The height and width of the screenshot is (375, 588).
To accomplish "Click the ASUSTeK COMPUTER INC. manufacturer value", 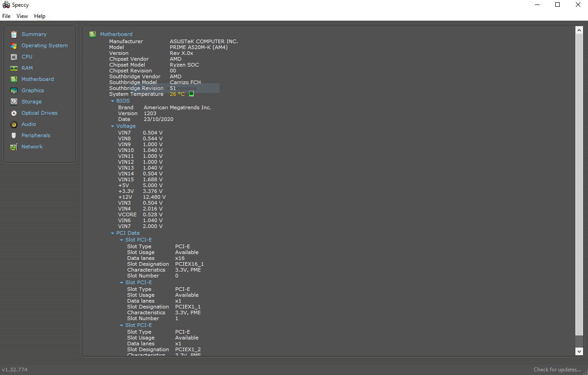I will coord(204,41).
